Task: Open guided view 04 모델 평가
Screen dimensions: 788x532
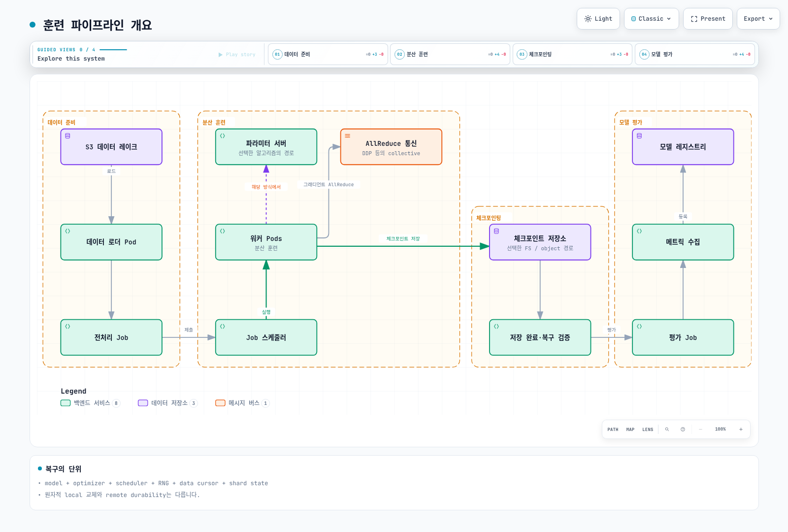Action: click(x=695, y=54)
